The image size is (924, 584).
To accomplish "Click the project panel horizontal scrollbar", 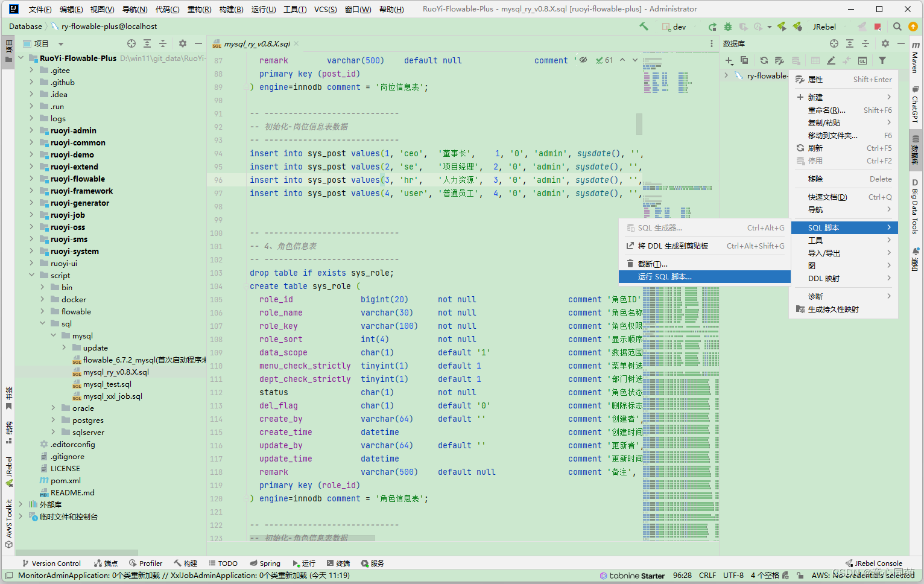I will [x=77, y=552].
